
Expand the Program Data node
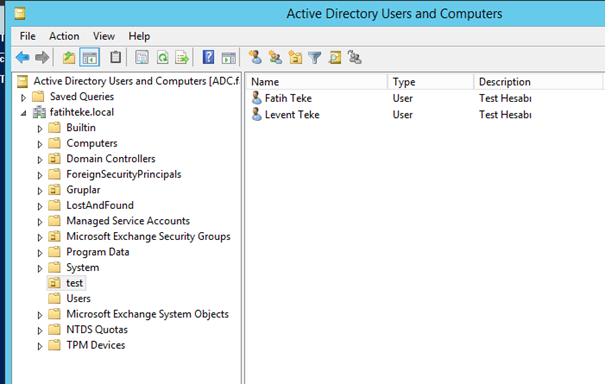[x=40, y=253]
